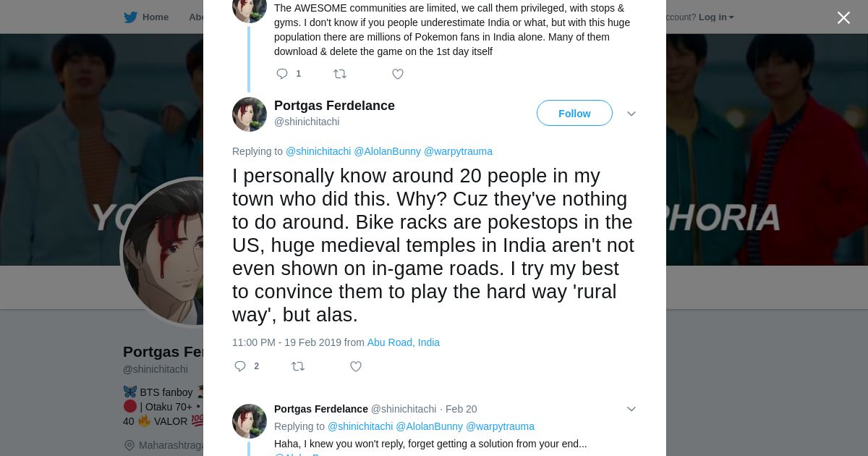868x456 pixels.
Task: Open @AlolanBunny mention in main tweet
Action: 387,151
